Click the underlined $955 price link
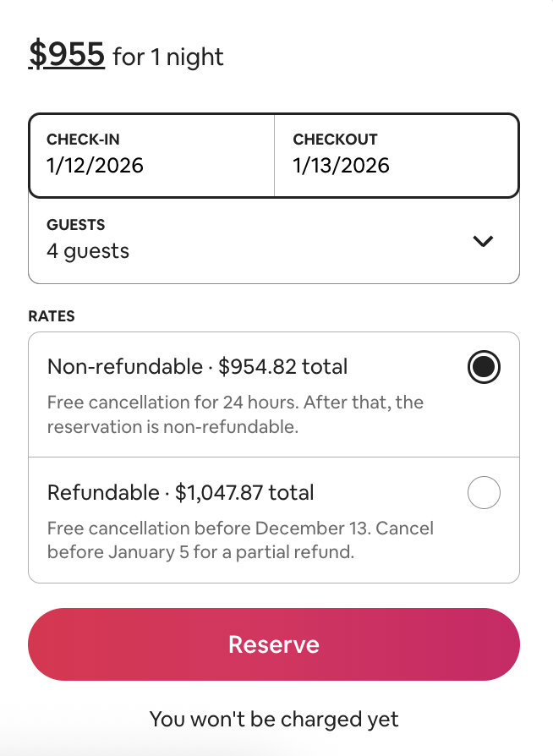 click(67, 54)
